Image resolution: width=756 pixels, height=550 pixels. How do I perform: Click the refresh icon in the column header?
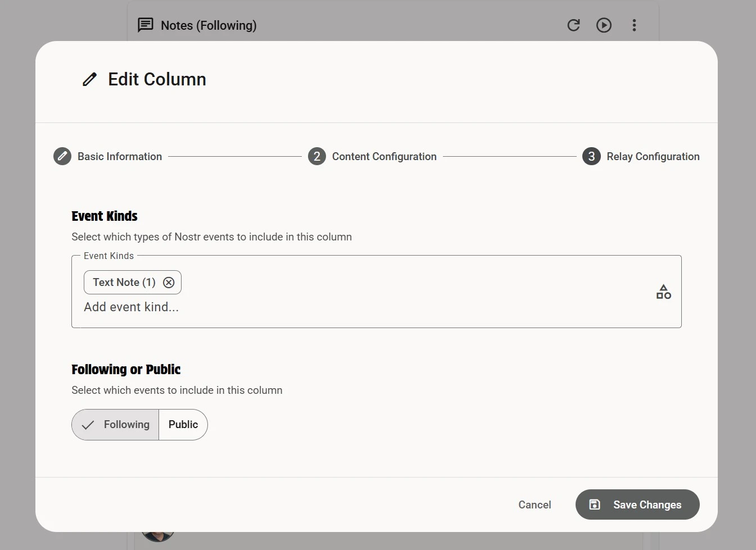pyautogui.click(x=573, y=25)
